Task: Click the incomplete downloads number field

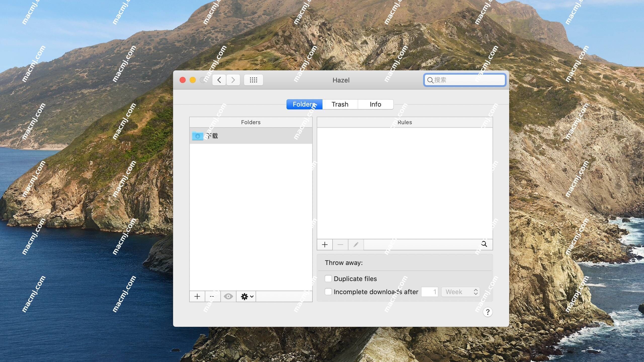Action: [430, 292]
